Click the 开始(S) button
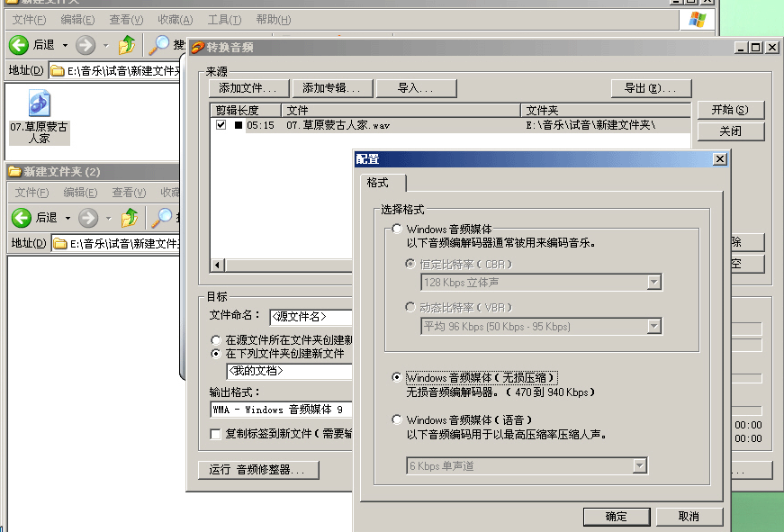 point(731,110)
